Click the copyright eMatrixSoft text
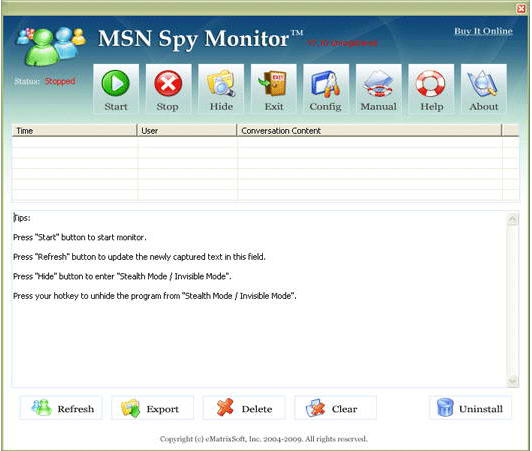The height and width of the screenshot is (451, 532). coord(264,439)
